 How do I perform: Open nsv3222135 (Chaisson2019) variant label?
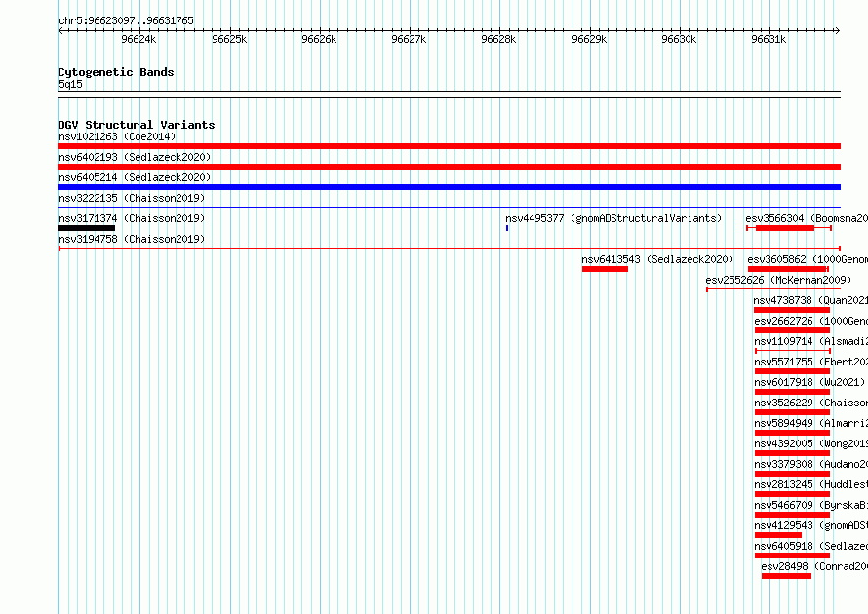point(132,198)
